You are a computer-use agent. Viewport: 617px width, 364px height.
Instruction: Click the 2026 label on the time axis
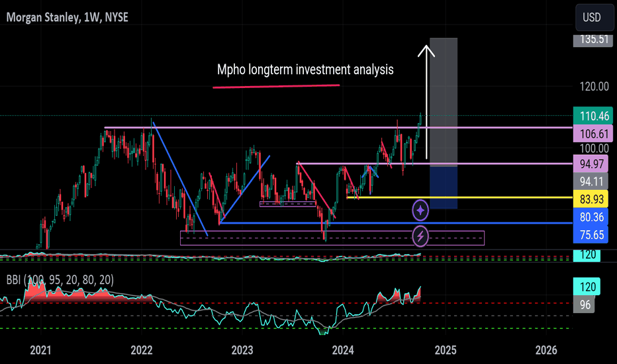546,350
